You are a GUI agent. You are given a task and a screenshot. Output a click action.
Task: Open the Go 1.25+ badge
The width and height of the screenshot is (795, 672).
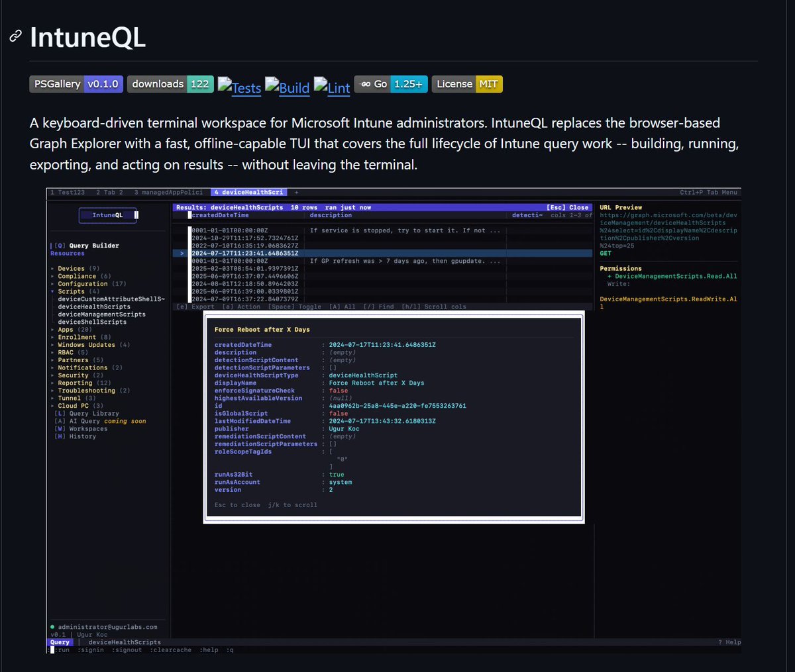tap(391, 84)
